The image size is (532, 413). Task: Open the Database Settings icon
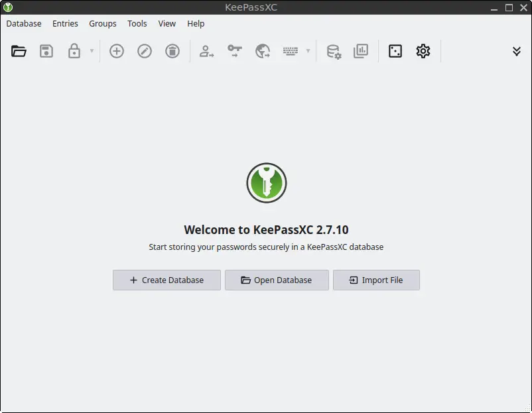coord(334,52)
